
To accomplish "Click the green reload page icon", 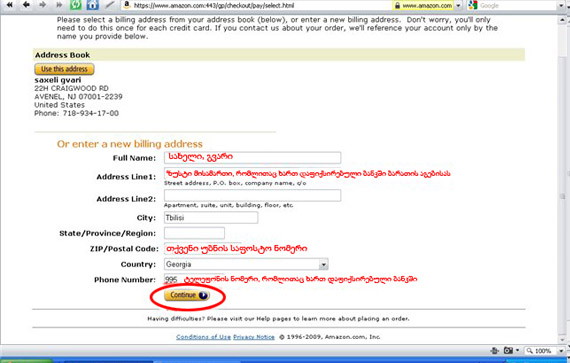I will pos(76,5).
